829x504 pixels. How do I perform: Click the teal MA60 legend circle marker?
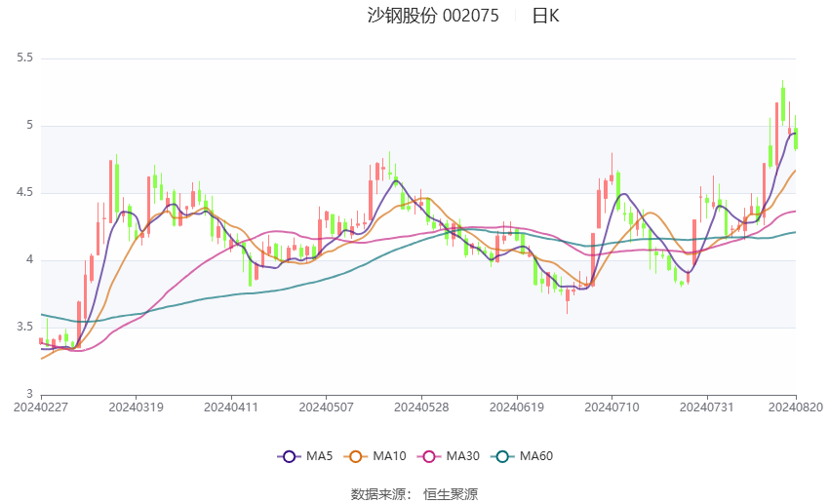[x=501, y=455]
